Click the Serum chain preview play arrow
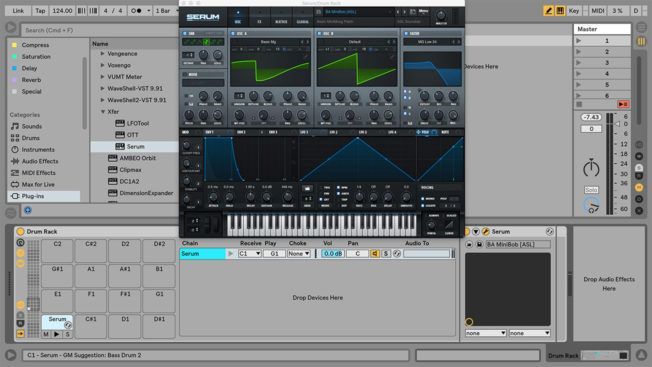 pyautogui.click(x=230, y=254)
